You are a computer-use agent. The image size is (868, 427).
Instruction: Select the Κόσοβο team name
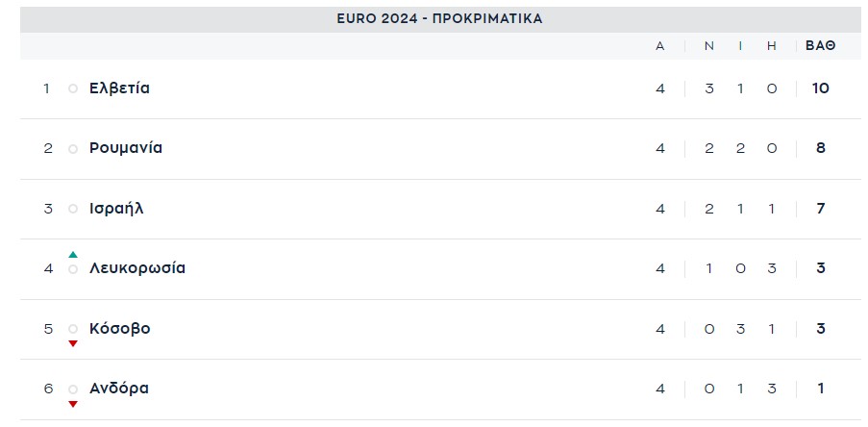[x=120, y=329]
